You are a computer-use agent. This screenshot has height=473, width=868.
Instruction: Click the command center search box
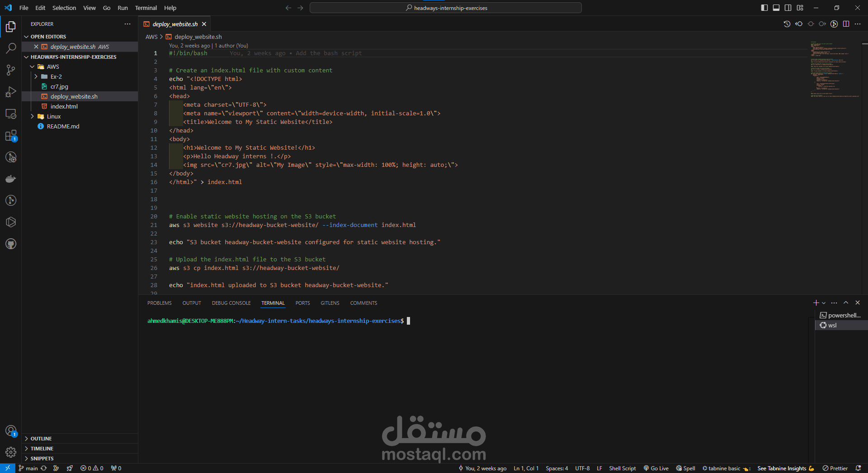click(x=446, y=8)
